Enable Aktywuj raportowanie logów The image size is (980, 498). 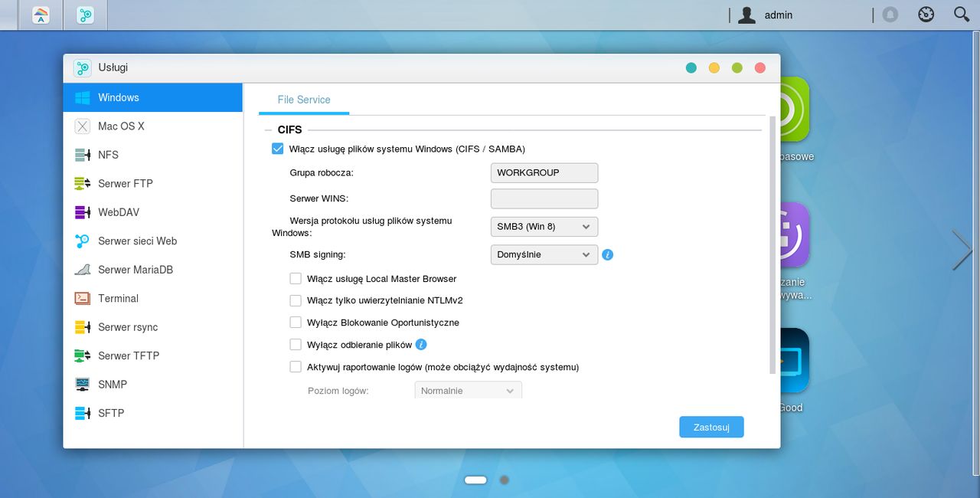[296, 367]
